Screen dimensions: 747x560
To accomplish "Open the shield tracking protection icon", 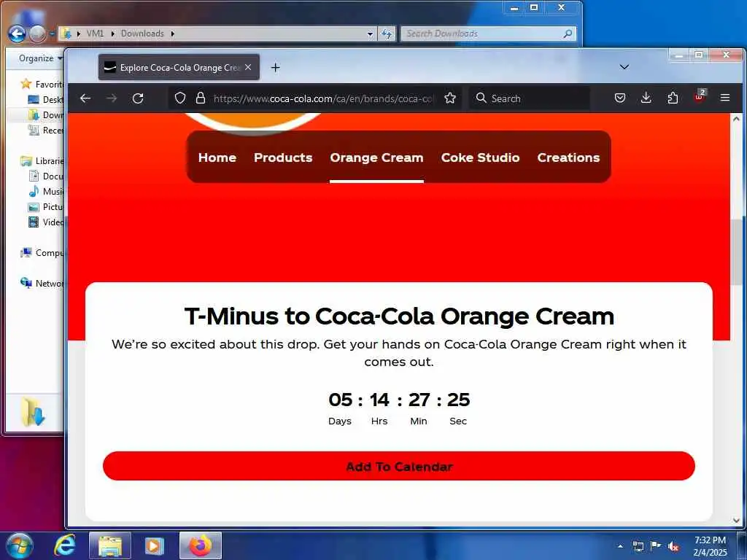I will (180, 98).
